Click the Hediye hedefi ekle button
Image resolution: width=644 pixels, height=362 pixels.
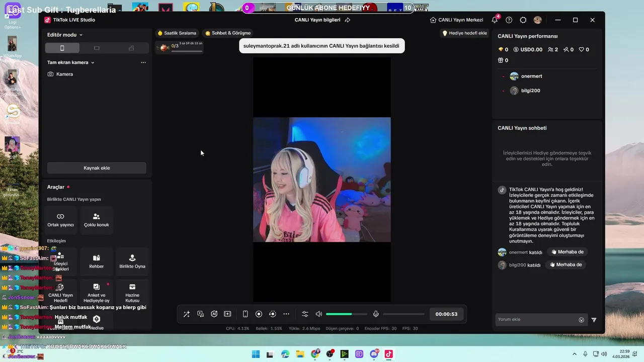pos(465,33)
